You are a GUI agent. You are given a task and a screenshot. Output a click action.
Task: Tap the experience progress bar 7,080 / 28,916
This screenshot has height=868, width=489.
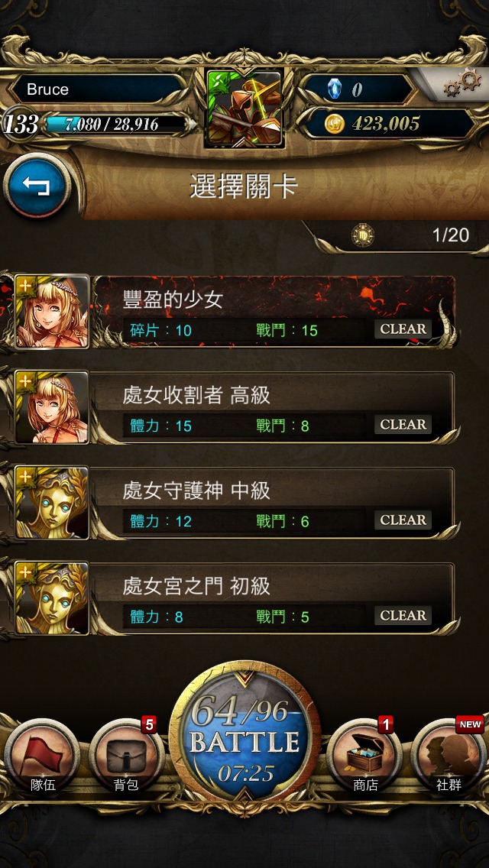click(x=115, y=124)
